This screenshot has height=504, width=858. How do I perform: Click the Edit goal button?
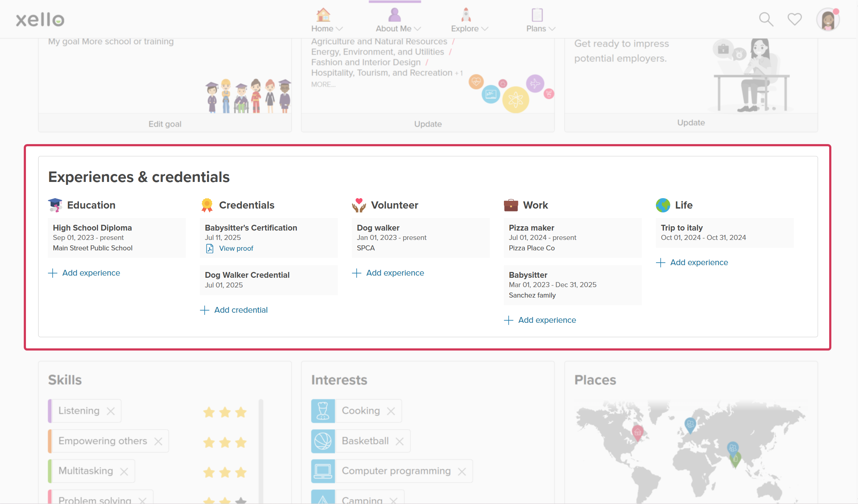coord(165,124)
